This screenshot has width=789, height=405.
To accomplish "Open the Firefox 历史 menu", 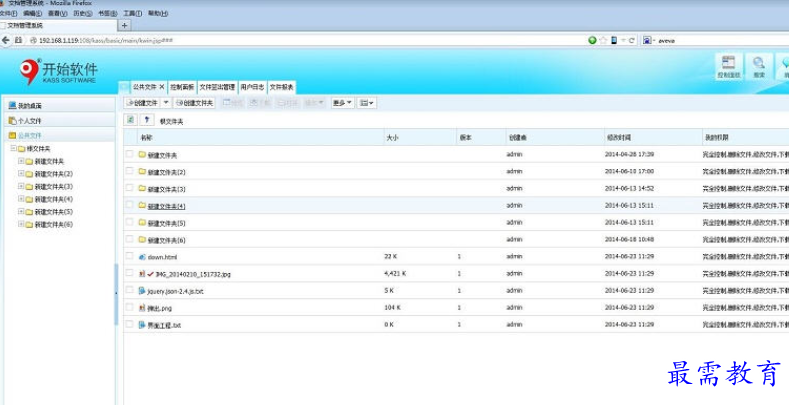I will [x=83, y=14].
